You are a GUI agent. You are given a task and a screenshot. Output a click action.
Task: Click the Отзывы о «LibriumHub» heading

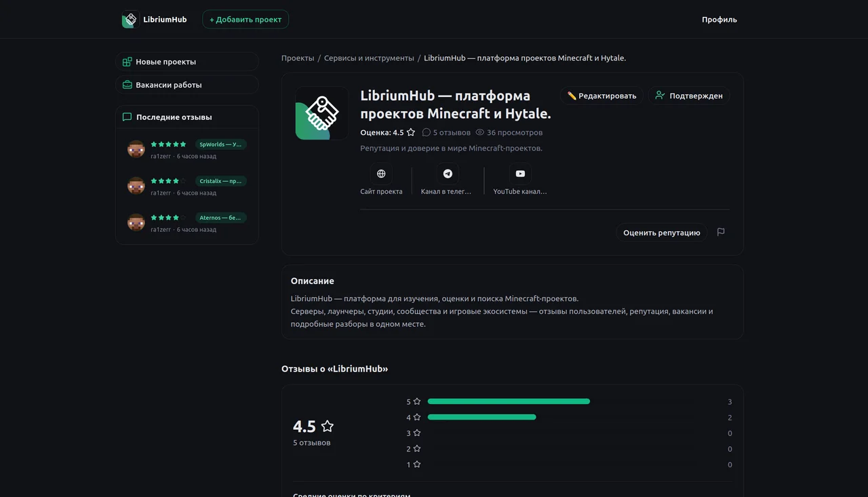335,369
